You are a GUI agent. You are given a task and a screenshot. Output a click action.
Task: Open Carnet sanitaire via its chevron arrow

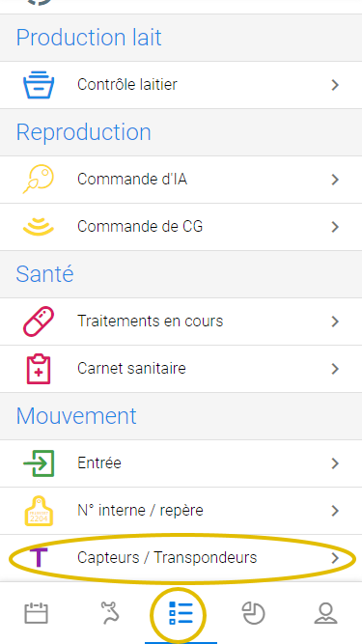pyautogui.click(x=335, y=369)
